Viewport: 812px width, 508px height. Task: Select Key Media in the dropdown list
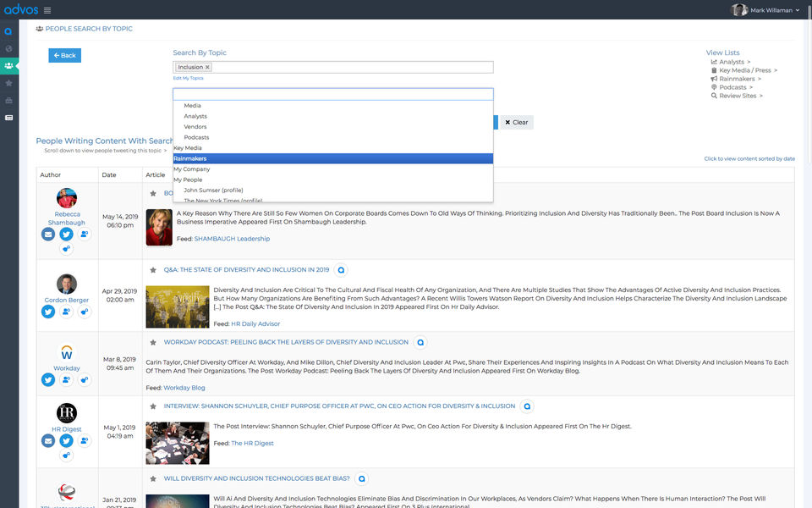coord(333,148)
